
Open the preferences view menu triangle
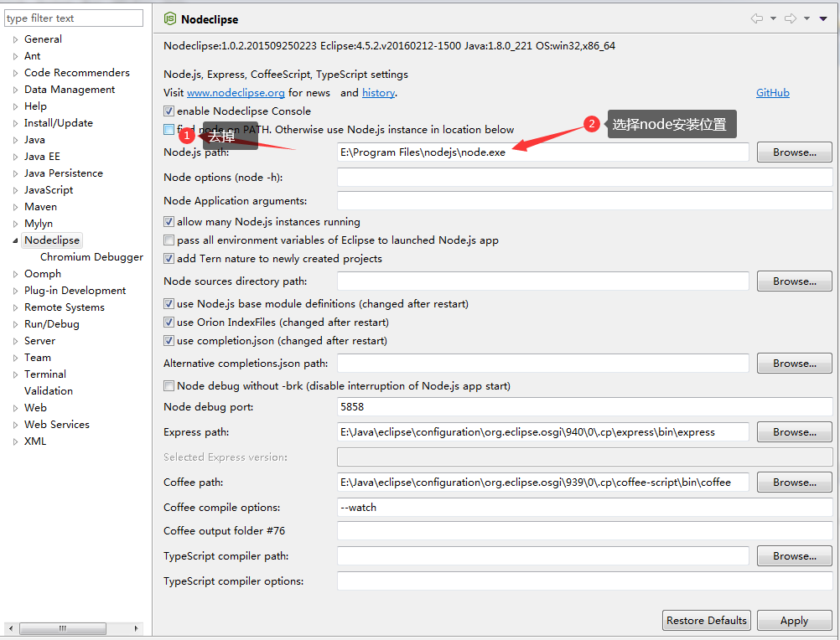pos(823,18)
